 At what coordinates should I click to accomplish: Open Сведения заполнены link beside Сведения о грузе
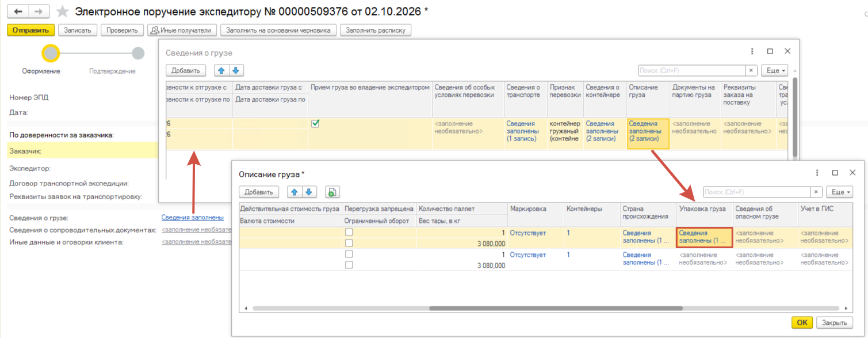click(192, 218)
